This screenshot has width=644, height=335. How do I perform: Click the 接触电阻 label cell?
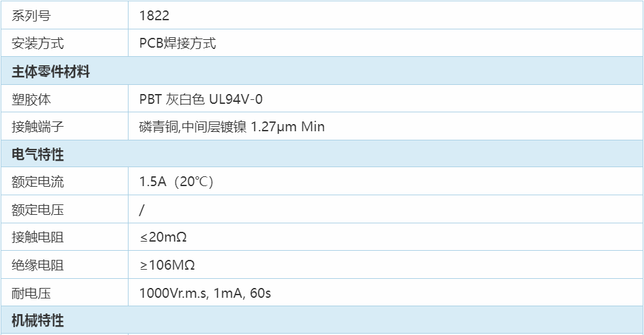tap(65, 237)
